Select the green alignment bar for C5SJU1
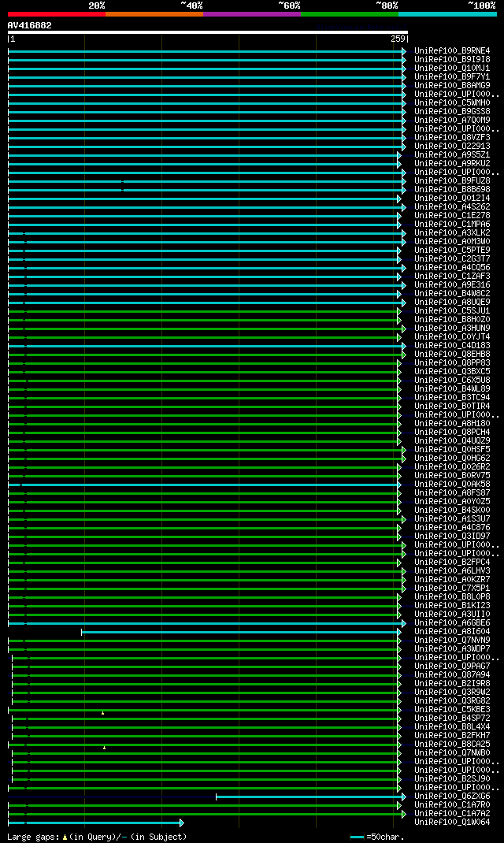 coord(204,311)
